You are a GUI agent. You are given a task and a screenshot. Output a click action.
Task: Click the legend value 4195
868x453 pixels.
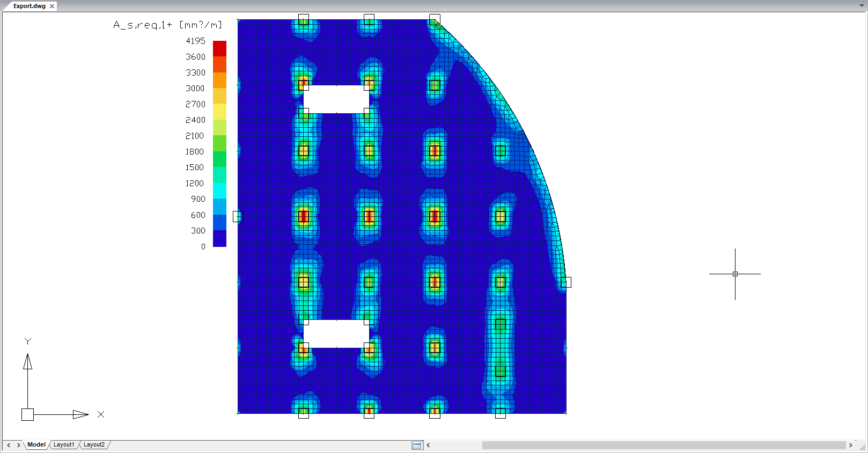196,41
